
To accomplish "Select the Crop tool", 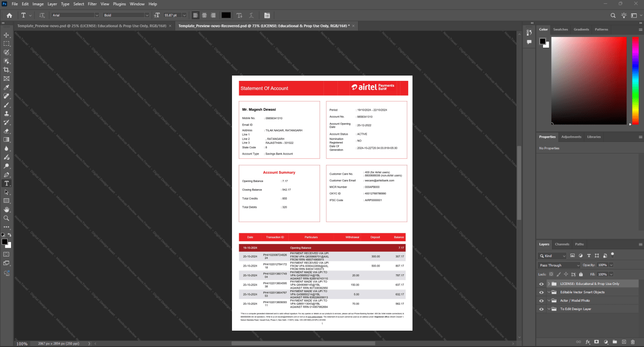I will click(7, 70).
